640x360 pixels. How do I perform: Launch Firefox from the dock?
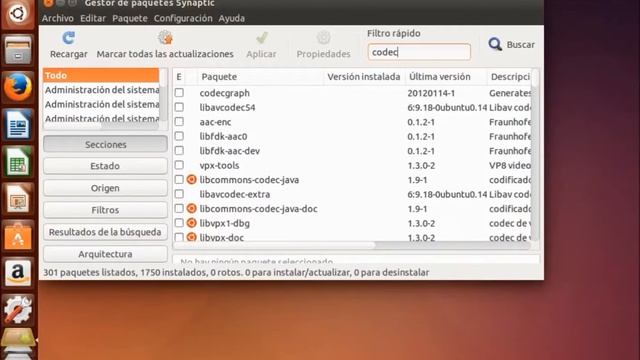[18, 87]
